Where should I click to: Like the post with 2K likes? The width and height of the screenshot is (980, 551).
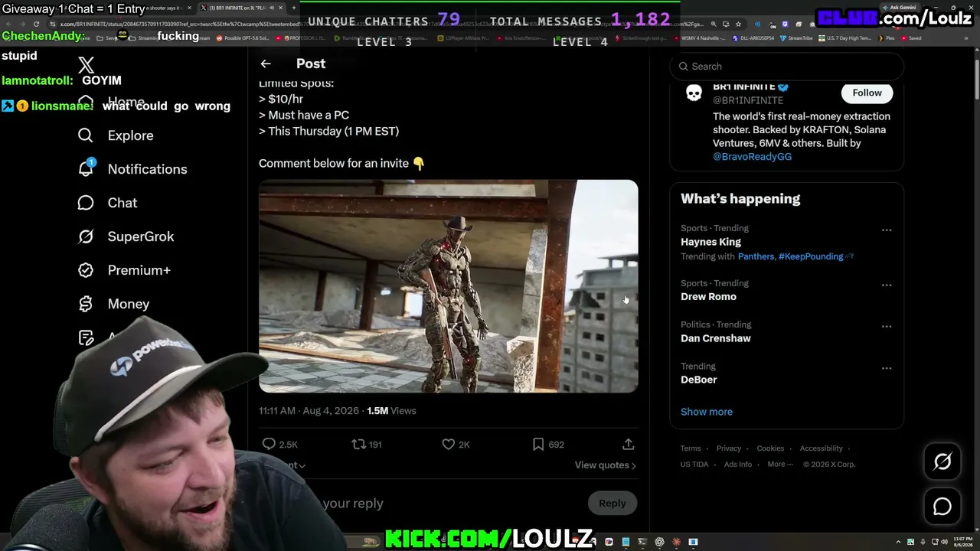[449, 444]
